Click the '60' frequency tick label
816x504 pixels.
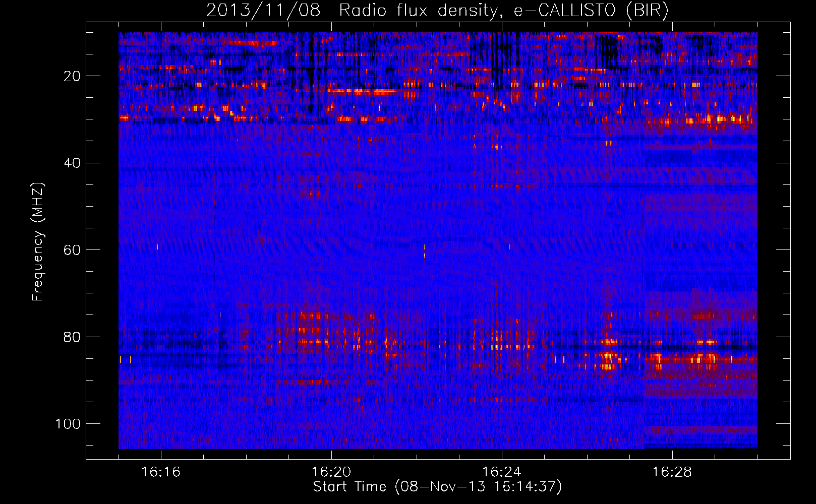pyautogui.click(x=73, y=250)
